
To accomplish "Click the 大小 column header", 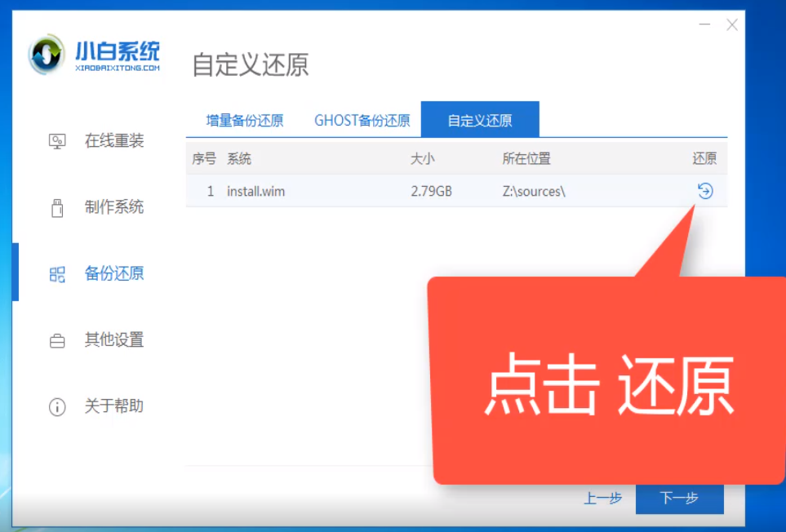I will pos(423,158).
